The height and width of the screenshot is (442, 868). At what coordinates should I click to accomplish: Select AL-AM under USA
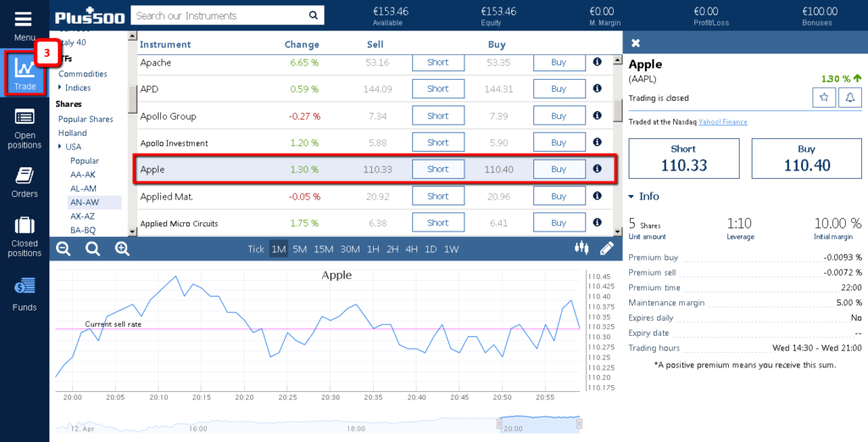[x=83, y=188]
